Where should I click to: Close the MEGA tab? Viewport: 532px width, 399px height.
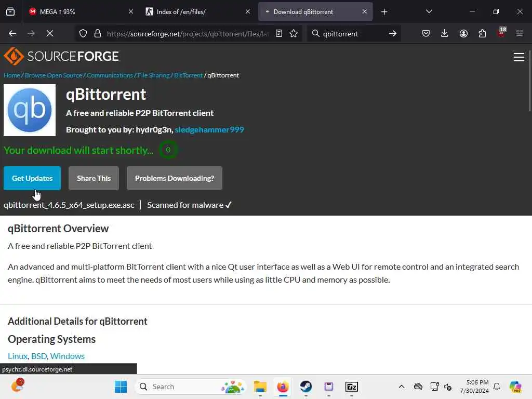tap(130, 11)
